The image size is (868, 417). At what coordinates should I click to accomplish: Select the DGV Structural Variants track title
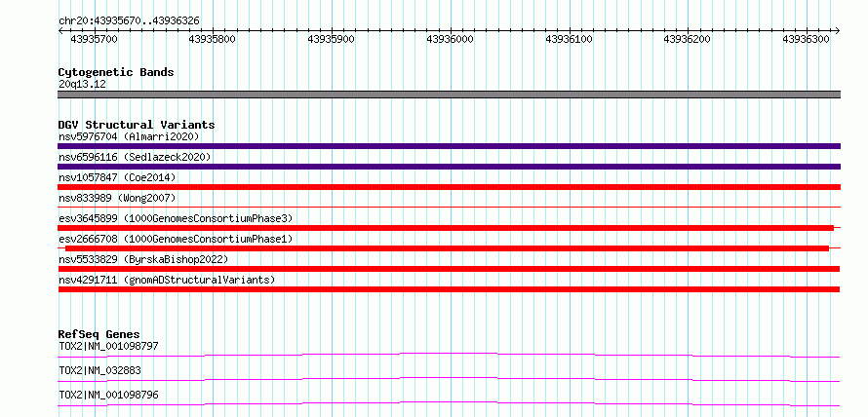[137, 125]
